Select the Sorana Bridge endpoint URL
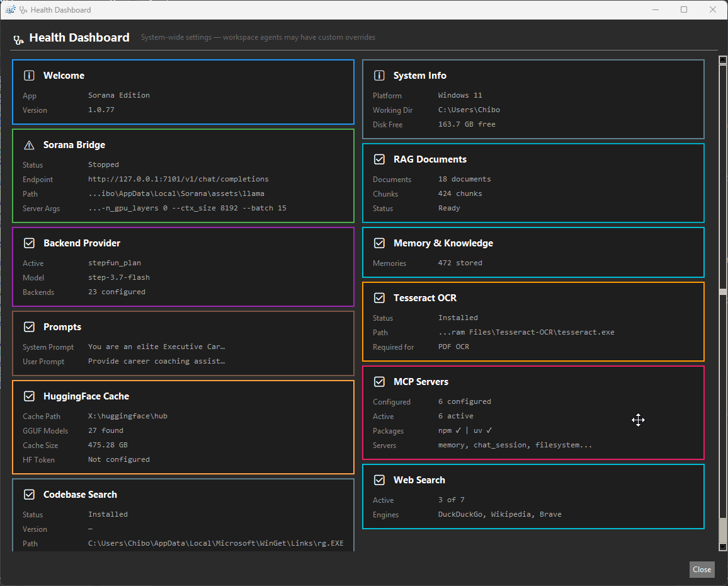The height and width of the screenshot is (586, 728). coord(178,179)
